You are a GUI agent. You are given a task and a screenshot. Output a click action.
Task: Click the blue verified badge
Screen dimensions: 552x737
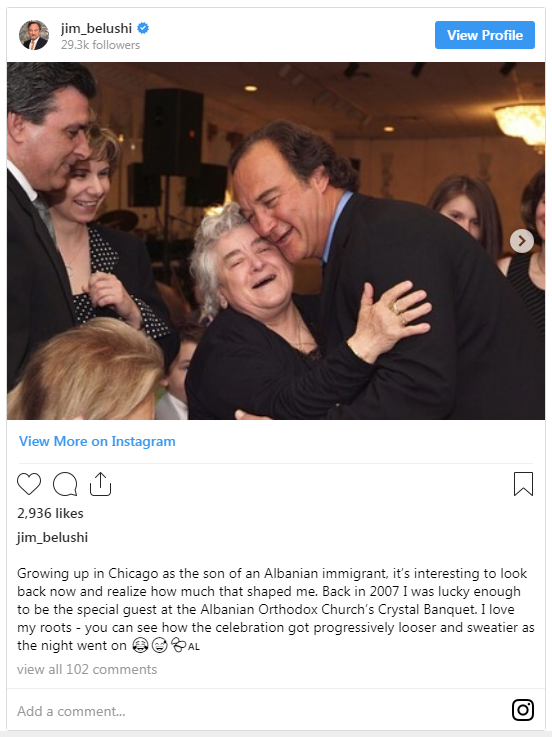point(143,28)
